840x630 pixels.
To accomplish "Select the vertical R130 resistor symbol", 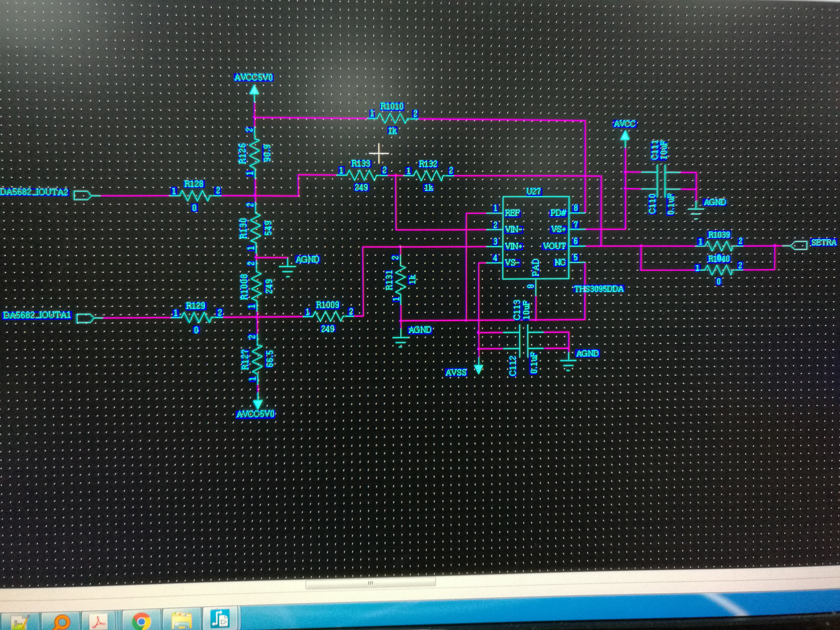I will click(255, 228).
